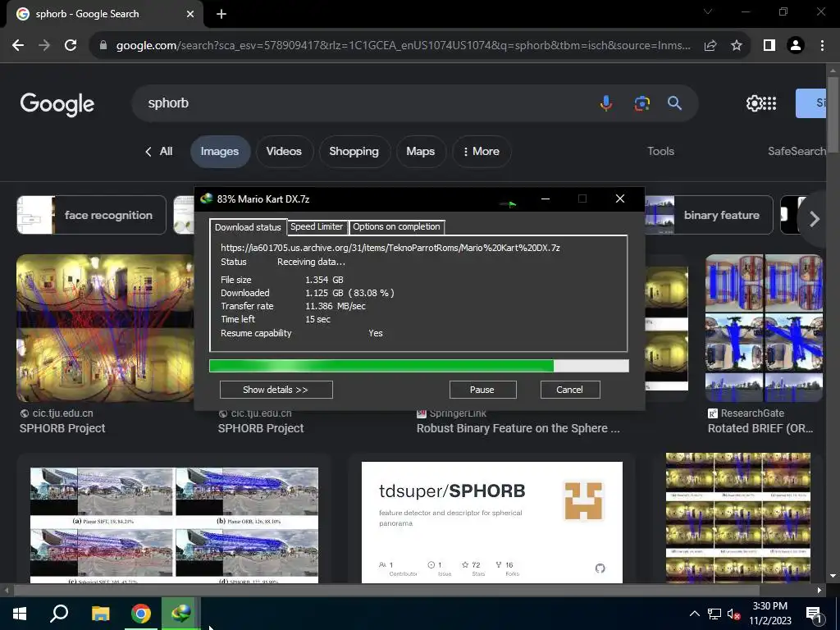Open Chrome three-dot menu
Image resolution: width=840 pixels, height=630 pixels.
coord(822,46)
